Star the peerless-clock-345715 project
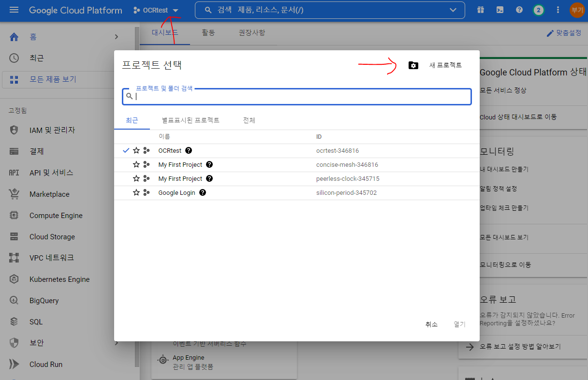Image resolution: width=588 pixels, height=380 pixels. [136, 179]
